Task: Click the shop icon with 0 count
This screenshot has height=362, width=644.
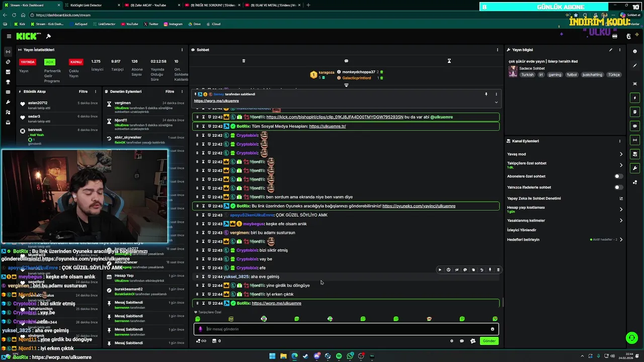Action: coord(216,341)
